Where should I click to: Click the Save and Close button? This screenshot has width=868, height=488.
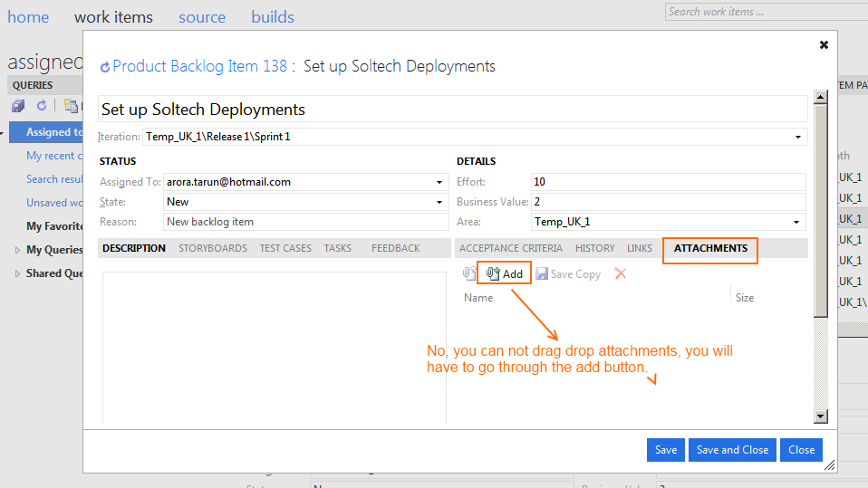tap(732, 450)
